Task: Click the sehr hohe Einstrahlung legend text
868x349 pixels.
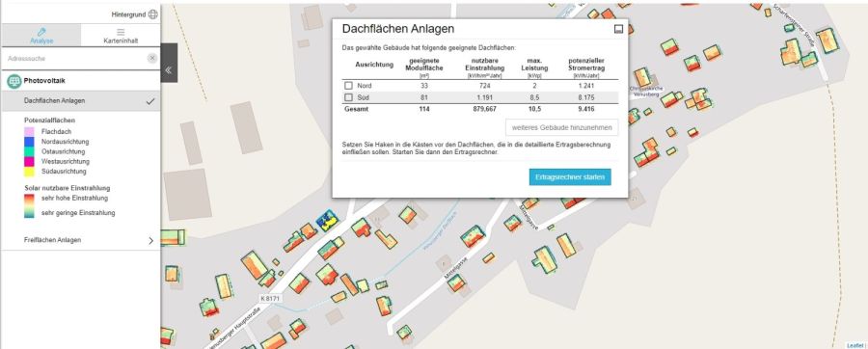Action: coord(74,198)
